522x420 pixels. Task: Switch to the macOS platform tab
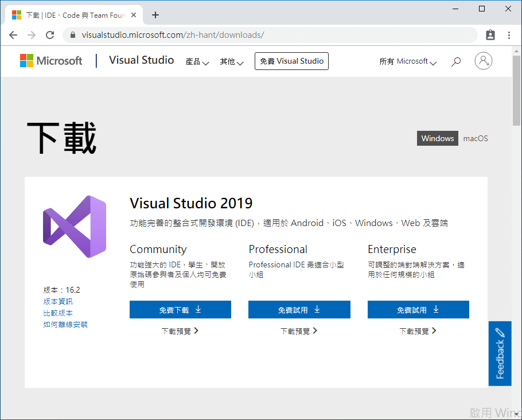(476, 138)
